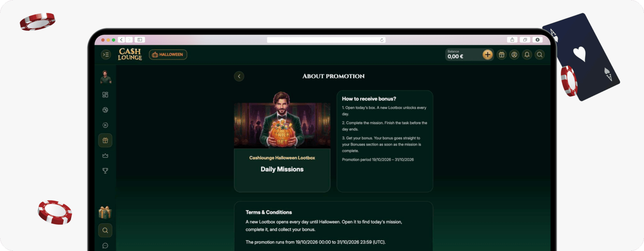Open the VIP crown icon in sidebar
Image resolution: width=644 pixels, height=251 pixels.
point(105,156)
